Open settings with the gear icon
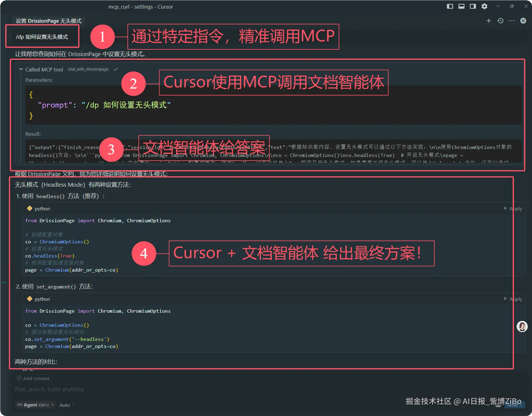This screenshot has height=416, width=532. pos(484,6)
